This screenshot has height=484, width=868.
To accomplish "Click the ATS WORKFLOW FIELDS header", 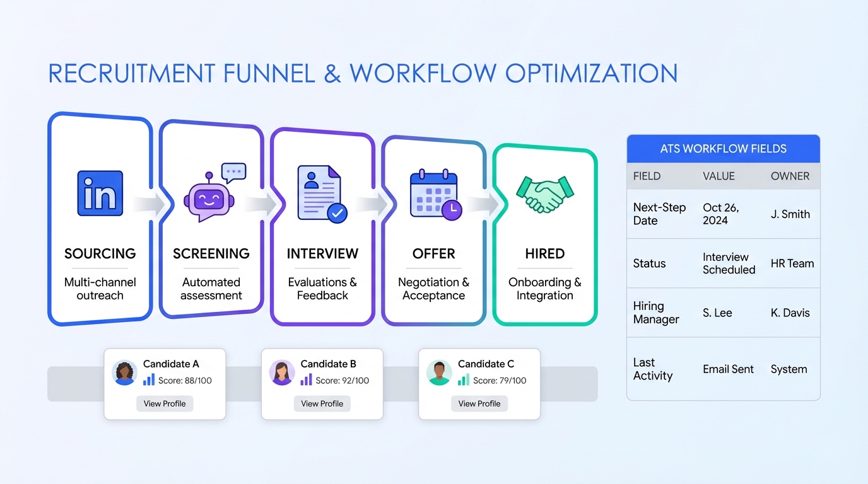I will 724,149.
